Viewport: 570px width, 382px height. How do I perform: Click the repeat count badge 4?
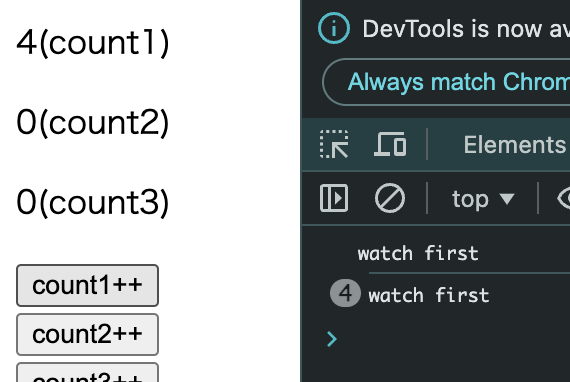(x=345, y=293)
